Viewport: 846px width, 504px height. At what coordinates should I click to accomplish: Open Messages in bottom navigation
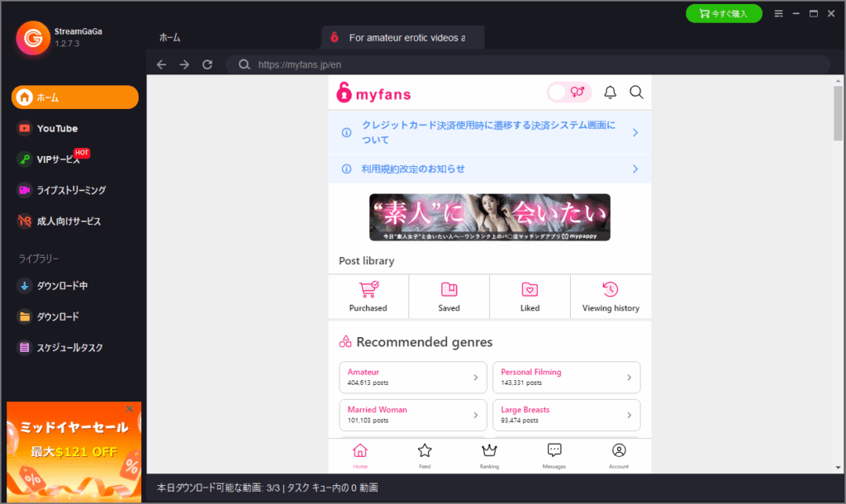coord(554,455)
